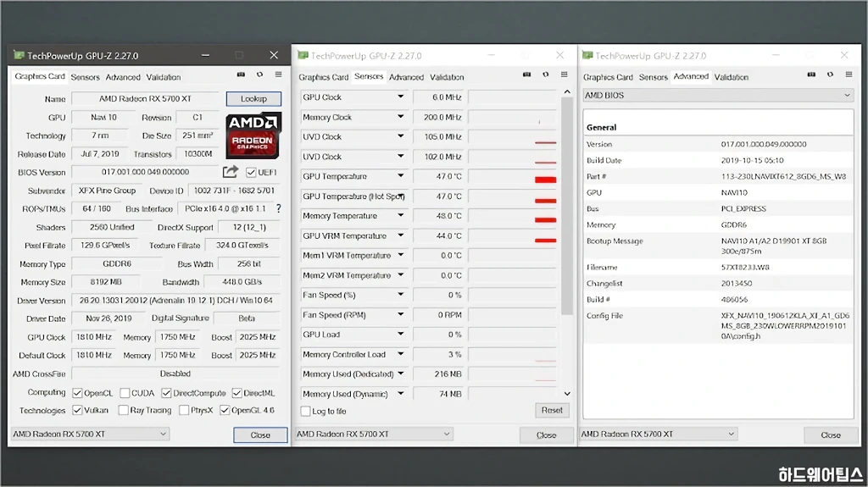This screenshot has width=868, height=487.
Task: Open the GPU Temperature sensor dropdown arrow
Action: [400, 176]
